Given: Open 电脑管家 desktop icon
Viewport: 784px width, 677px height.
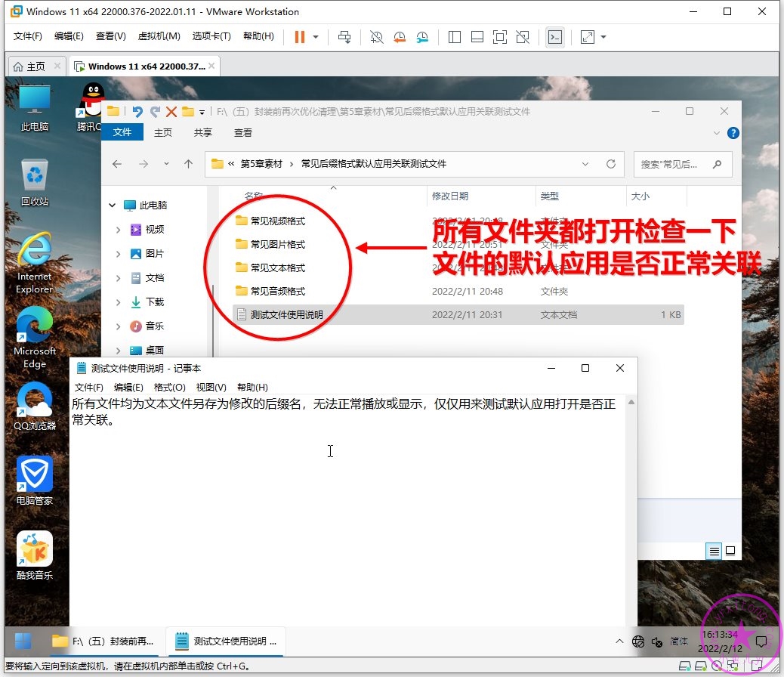Looking at the screenshot, I should click(35, 481).
